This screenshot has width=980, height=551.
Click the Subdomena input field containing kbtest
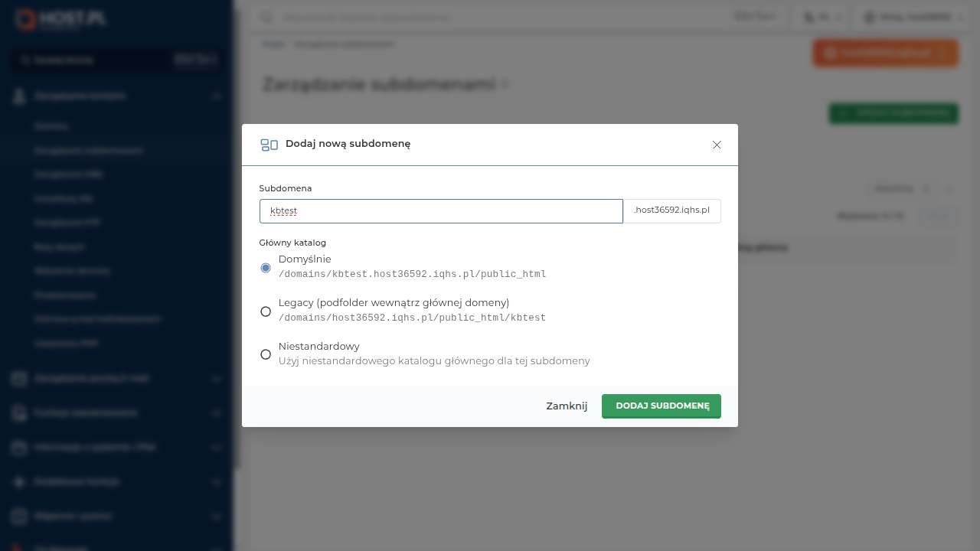pyautogui.click(x=441, y=211)
